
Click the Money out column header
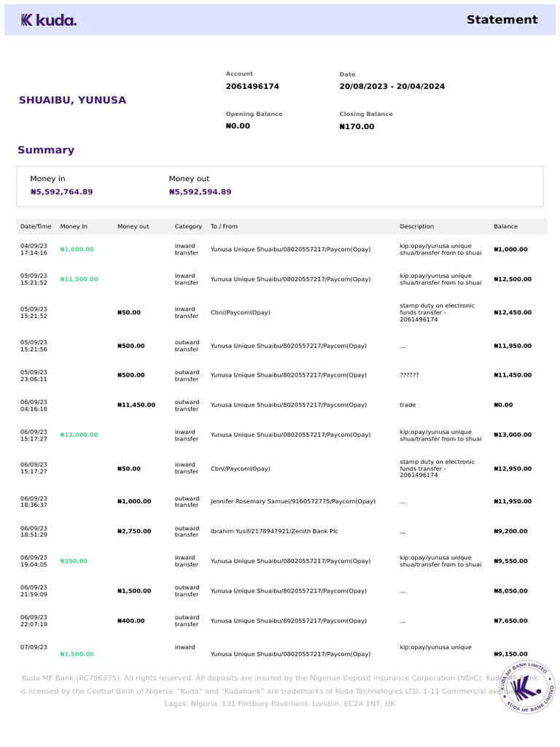pyautogui.click(x=133, y=226)
